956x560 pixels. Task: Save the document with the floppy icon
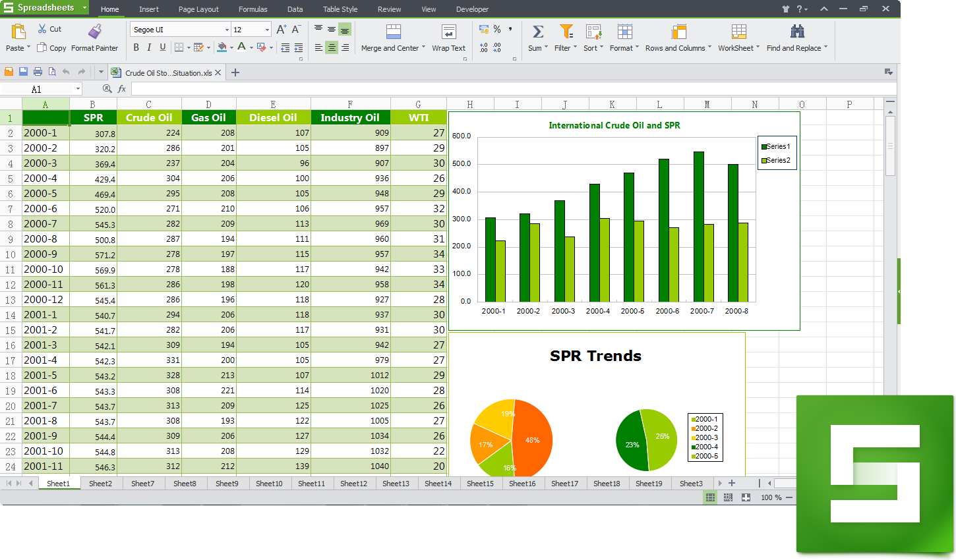(23, 72)
